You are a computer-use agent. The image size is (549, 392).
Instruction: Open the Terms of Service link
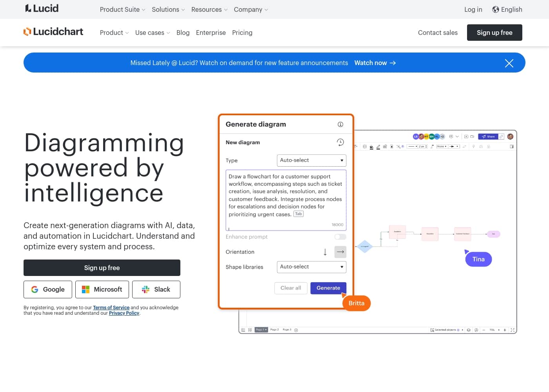tap(111, 308)
